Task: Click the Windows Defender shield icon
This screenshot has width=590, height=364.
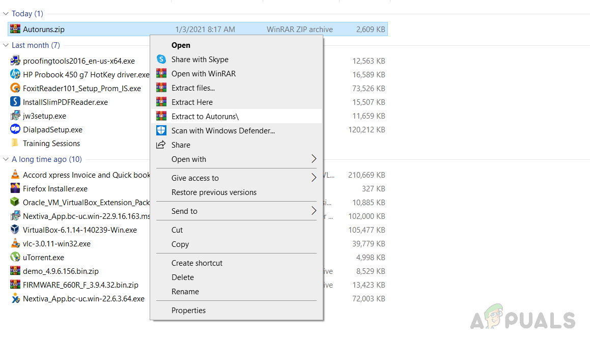Action: pyautogui.click(x=161, y=131)
